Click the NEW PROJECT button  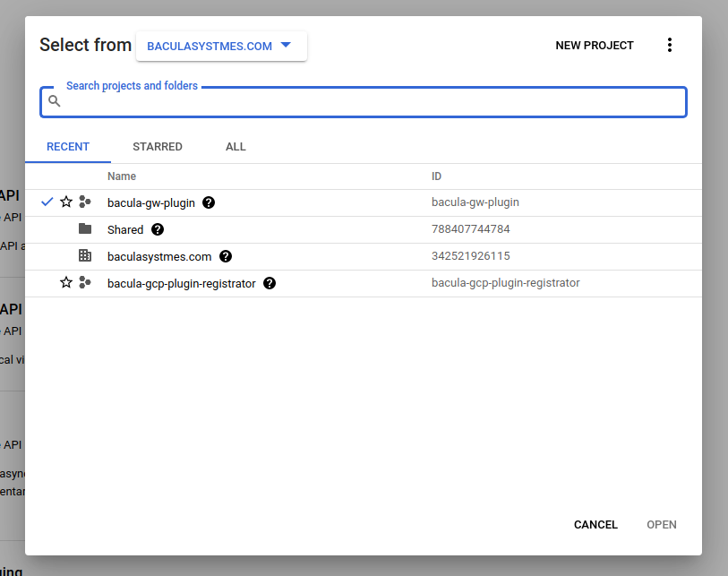[x=595, y=46]
